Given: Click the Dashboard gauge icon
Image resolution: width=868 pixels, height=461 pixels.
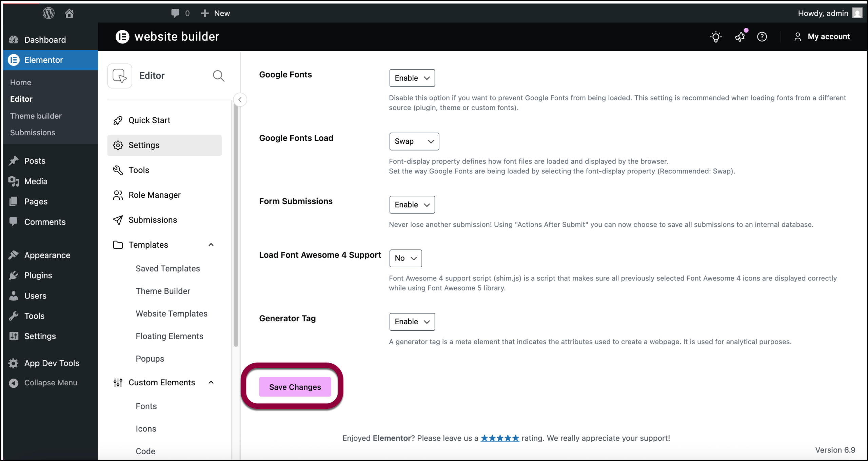Looking at the screenshot, I should point(14,40).
